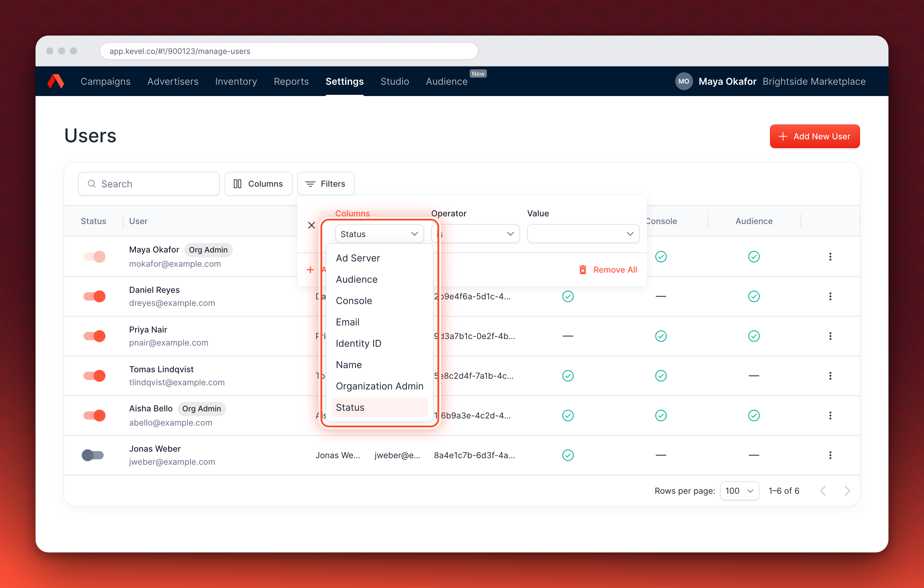Open the Studio nav tab
The image size is (924, 588).
click(x=394, y=82)
